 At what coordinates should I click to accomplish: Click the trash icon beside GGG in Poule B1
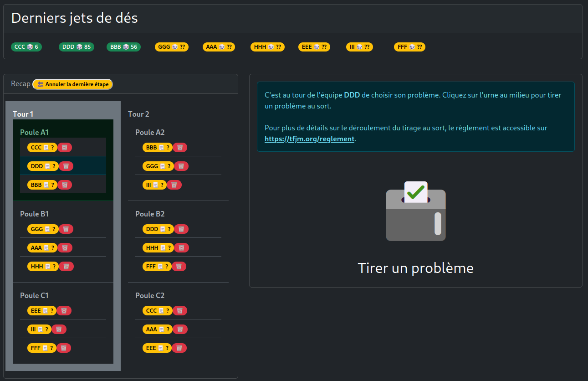[66, 229]
